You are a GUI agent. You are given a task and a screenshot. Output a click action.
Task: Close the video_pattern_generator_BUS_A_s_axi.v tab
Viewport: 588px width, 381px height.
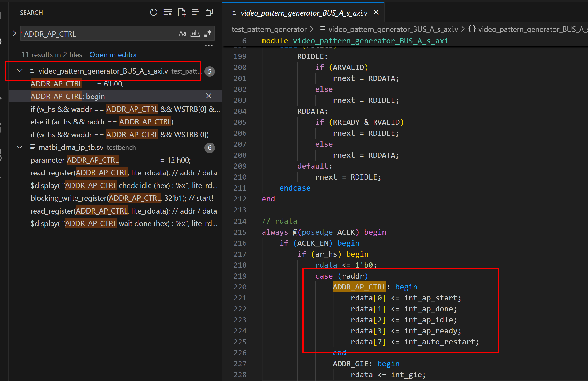pos(376,12)
